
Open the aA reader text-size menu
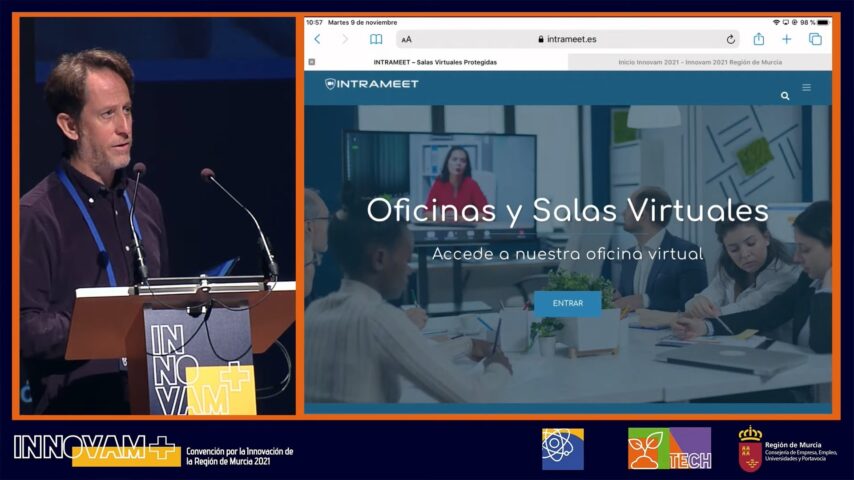(407, 39)
